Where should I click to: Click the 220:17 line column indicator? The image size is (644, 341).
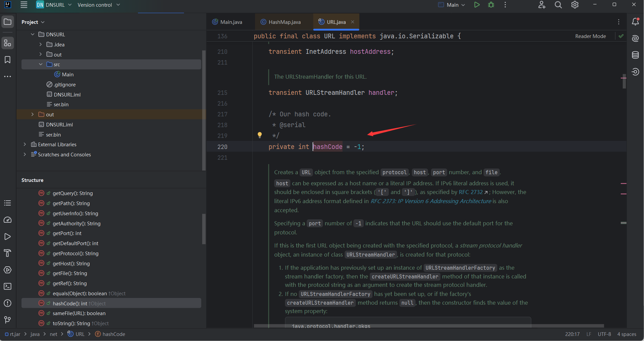click(572, 334)
